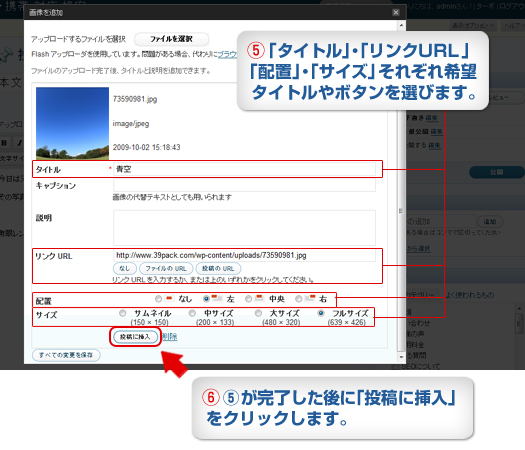Click the ファイルの URL button

(x=166, y=269)
